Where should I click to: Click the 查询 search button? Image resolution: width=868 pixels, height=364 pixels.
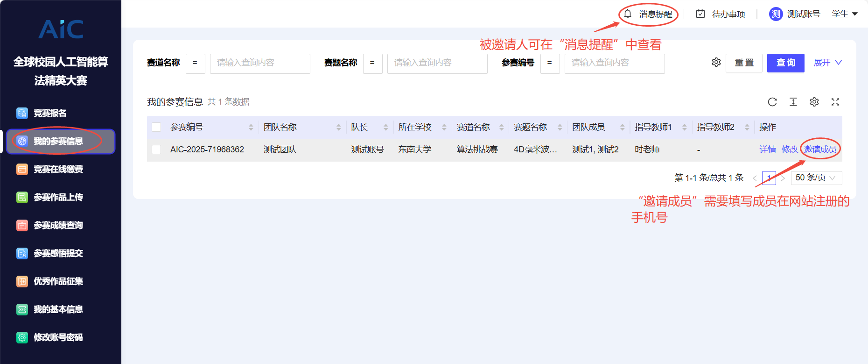pyautogui.click(x=785, y=63)
